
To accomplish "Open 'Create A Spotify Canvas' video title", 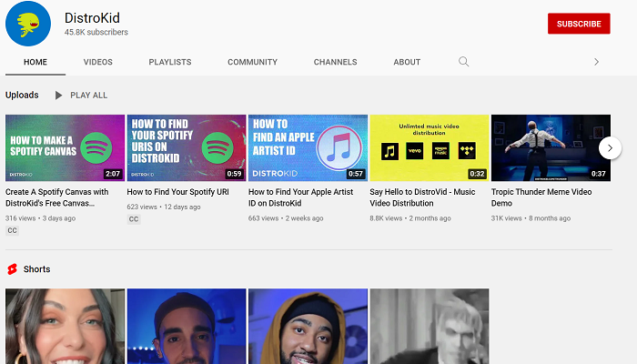I will pos(56,197).
